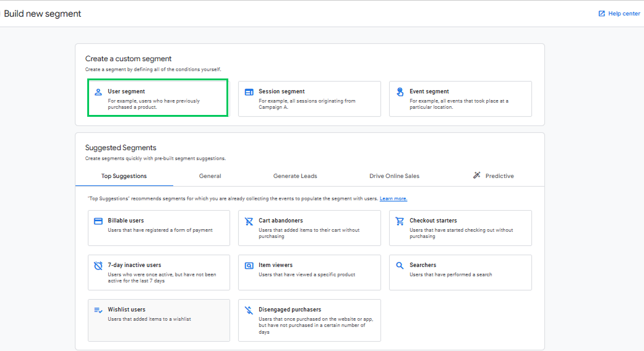
Task: Click the Cart abandoners cart icon
Action: tap(249, 221)
